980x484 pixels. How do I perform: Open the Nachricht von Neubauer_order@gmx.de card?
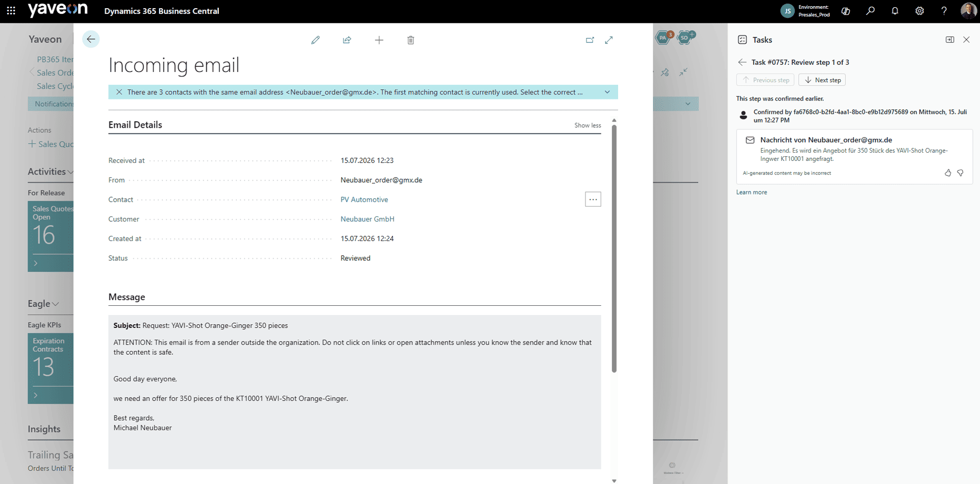[x=854, y=157]
